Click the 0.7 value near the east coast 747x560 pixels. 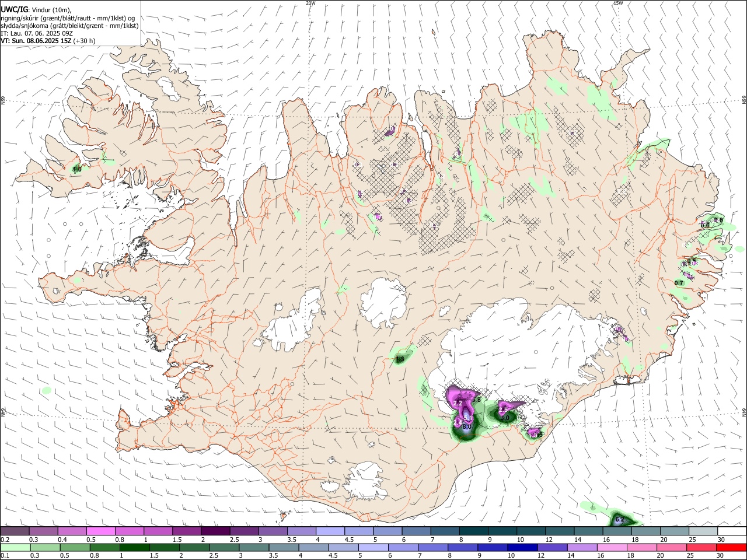[x=679, y=283]
